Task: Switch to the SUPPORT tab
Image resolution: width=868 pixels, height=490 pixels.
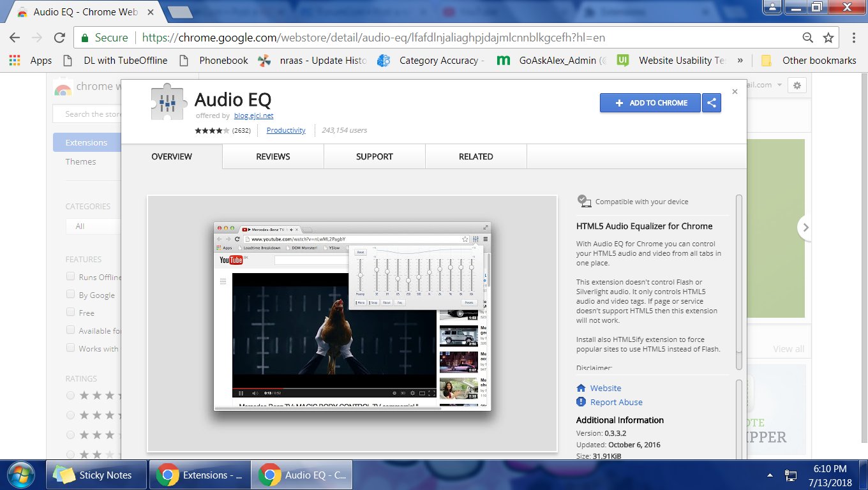Action: coord(375,156)
